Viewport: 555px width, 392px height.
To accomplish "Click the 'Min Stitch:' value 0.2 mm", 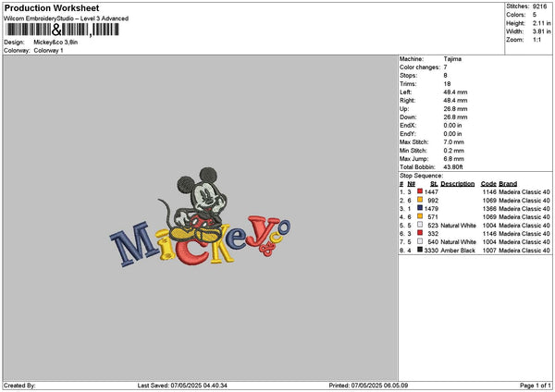I will click(x=454, y=151).
